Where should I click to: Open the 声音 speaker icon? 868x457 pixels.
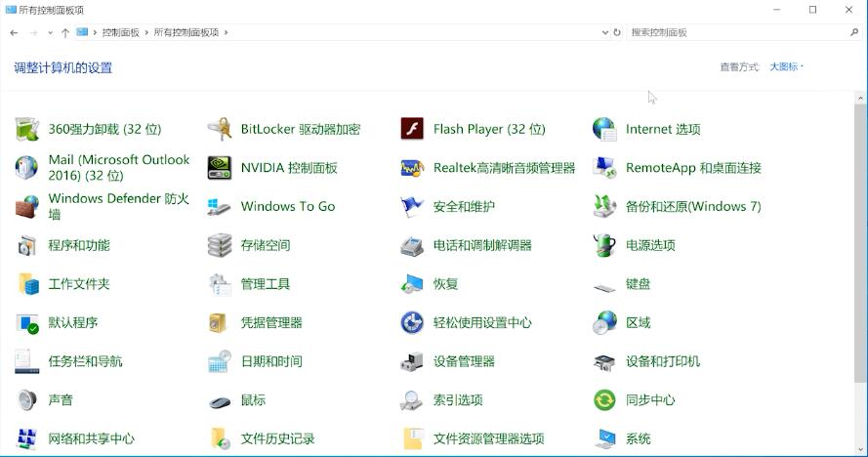pyautogui.click(x=26, y=400)
